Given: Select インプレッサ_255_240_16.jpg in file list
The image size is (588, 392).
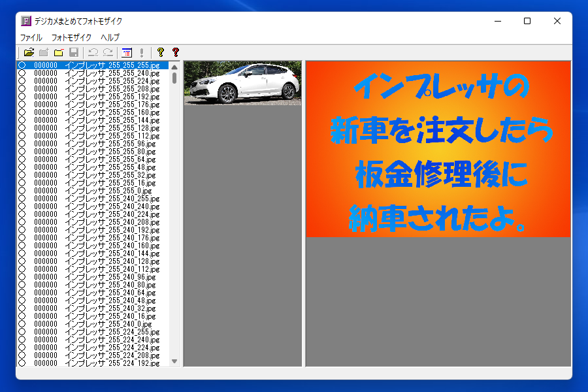Looking at the screenshot, I should [x=93, y=316].
